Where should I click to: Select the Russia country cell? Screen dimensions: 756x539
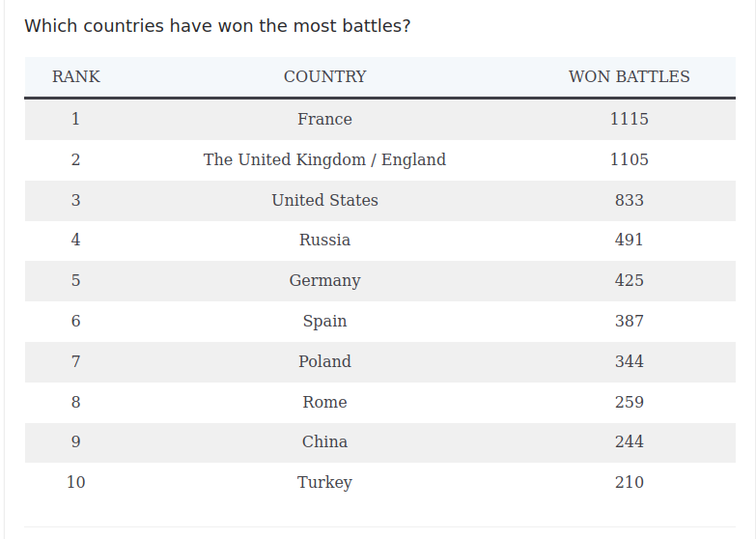[x=324, y=241]
